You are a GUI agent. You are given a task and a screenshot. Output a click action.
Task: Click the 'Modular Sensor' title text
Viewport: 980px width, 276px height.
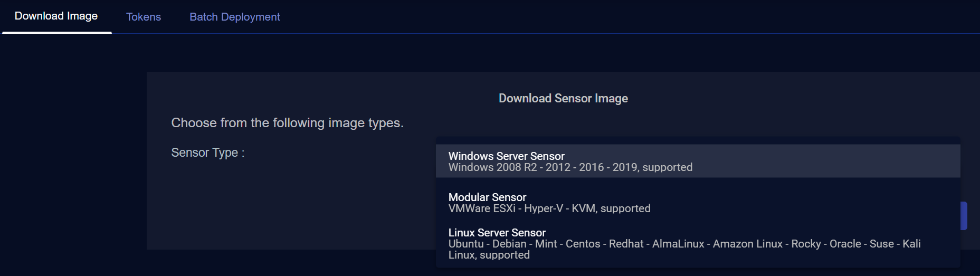pos(487,197)
